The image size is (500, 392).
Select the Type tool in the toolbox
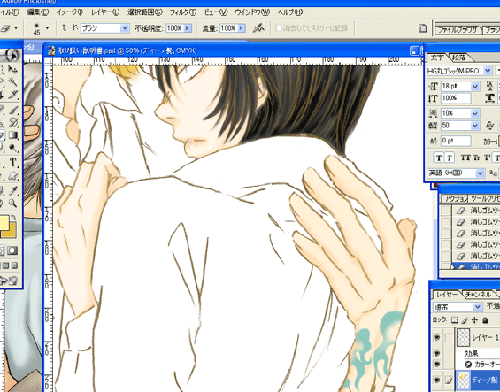pyautogui.click(x=13, y=163)
